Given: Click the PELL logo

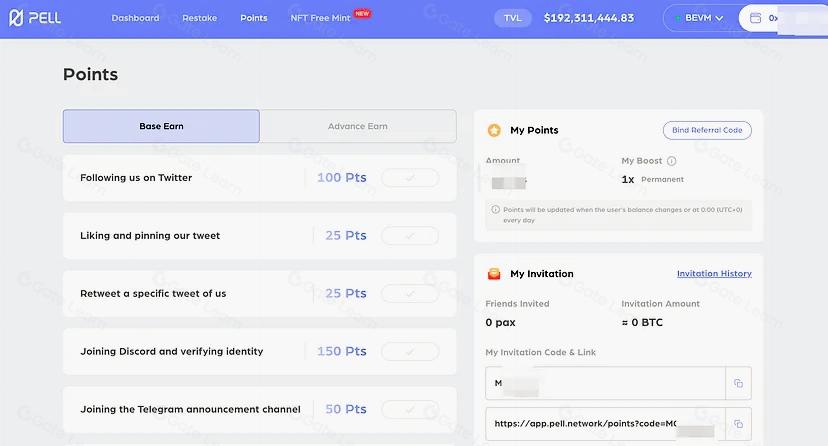Looking at the screenshot, I should [x=35, y=18].
